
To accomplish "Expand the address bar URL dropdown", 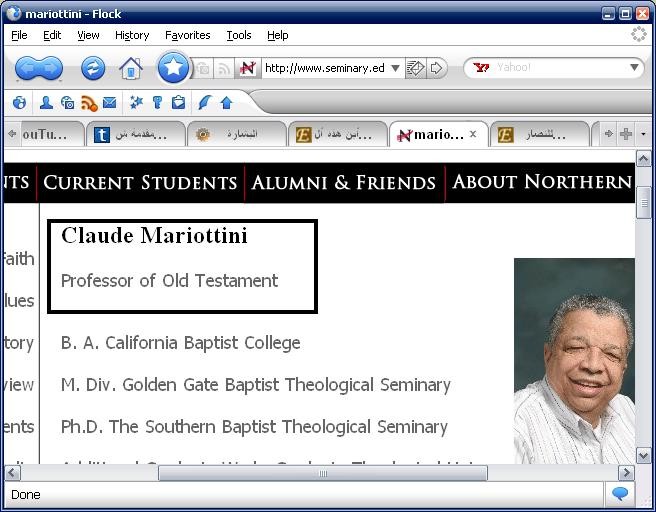I will 395,68.
